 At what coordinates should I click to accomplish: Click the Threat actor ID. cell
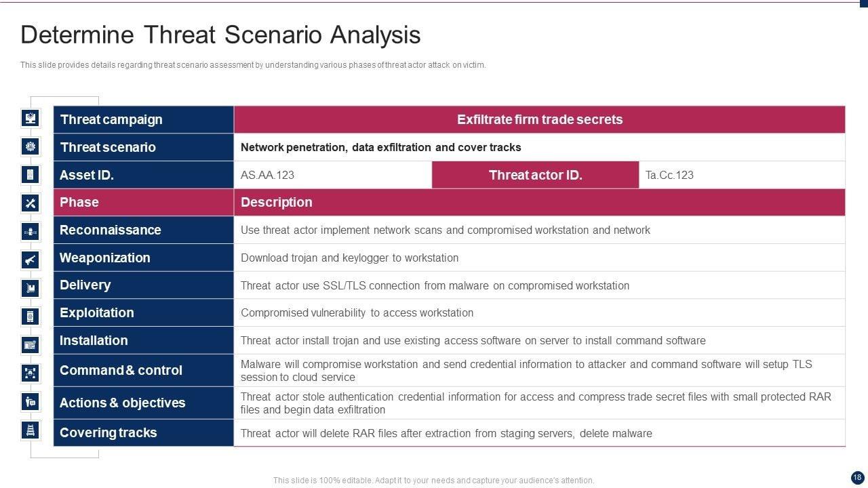(535, 175)
